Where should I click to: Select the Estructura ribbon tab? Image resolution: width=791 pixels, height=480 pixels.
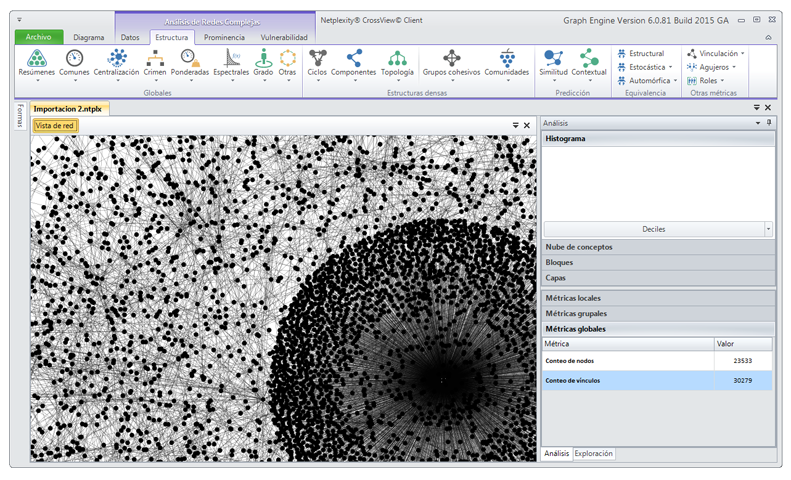(x=172, y=37)
